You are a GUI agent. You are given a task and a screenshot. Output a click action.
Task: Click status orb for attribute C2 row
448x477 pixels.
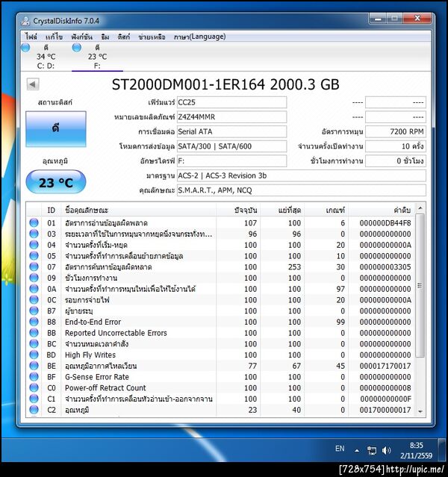pyautogui.click(x=34, y=410)
